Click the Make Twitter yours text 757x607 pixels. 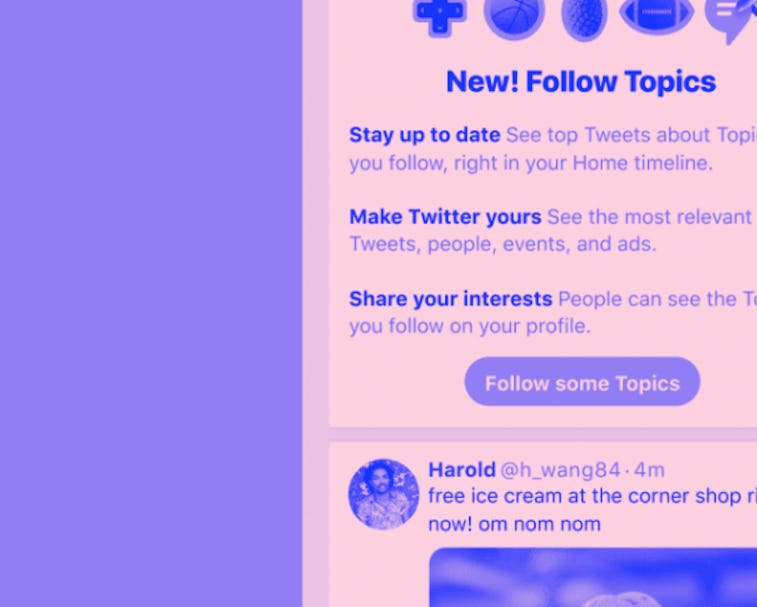point(445,217)
